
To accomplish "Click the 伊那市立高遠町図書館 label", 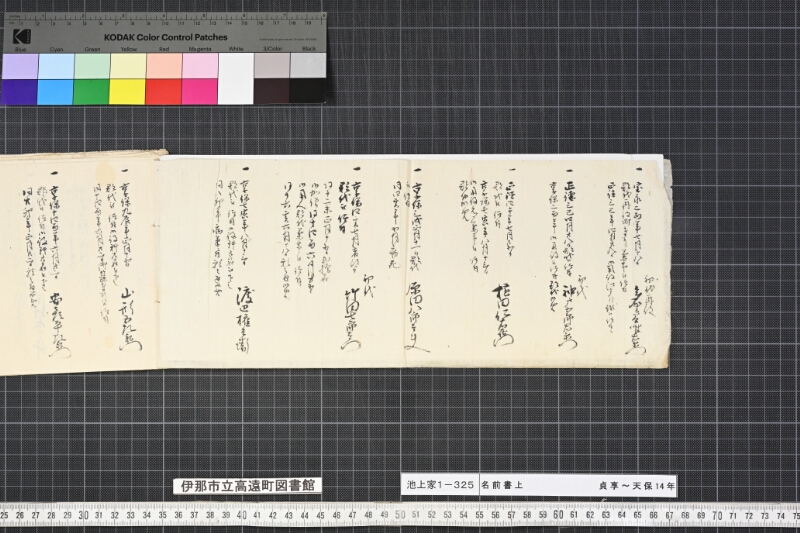I will [x=247, y=486].
